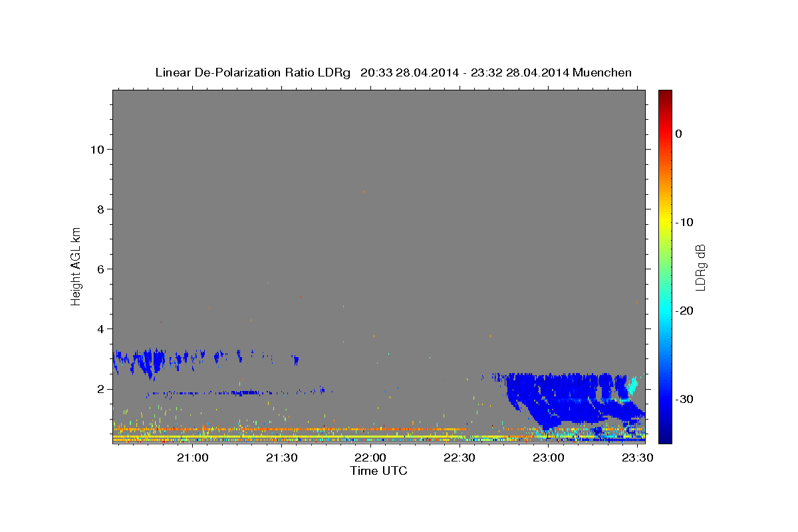
Task: Click the cyan patch in the cloud near 23:30
Action: (632, 385)
